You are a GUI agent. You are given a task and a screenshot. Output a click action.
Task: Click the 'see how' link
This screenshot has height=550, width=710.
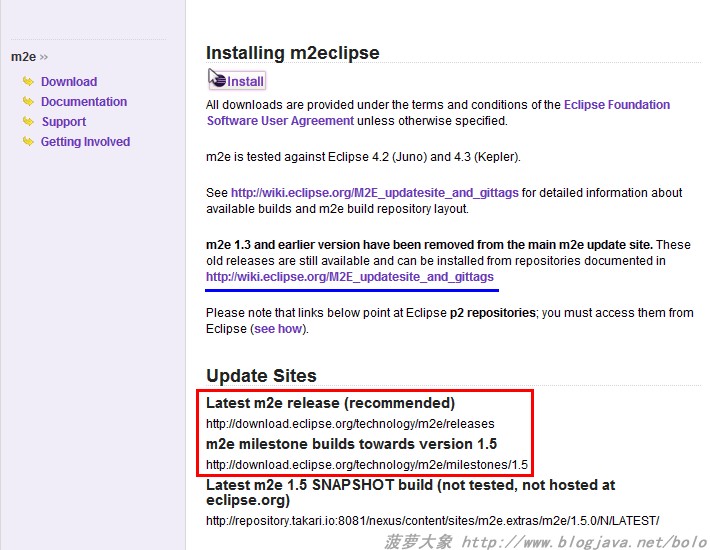point(278,329)
